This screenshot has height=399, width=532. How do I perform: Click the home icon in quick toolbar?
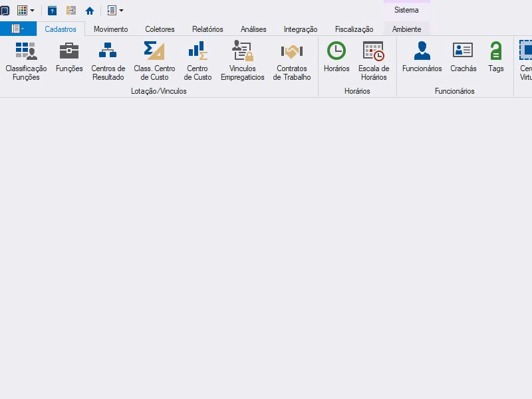click(x=90, y=11)
